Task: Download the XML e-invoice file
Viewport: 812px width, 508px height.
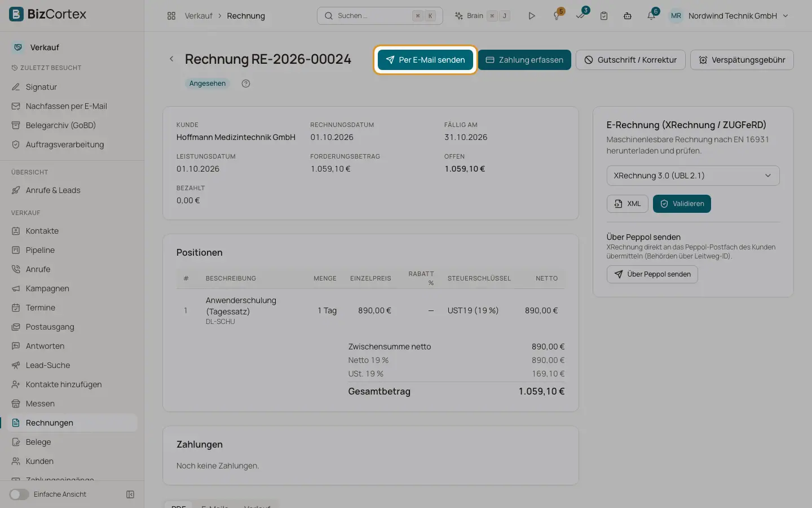Action: tap(628, 204)
